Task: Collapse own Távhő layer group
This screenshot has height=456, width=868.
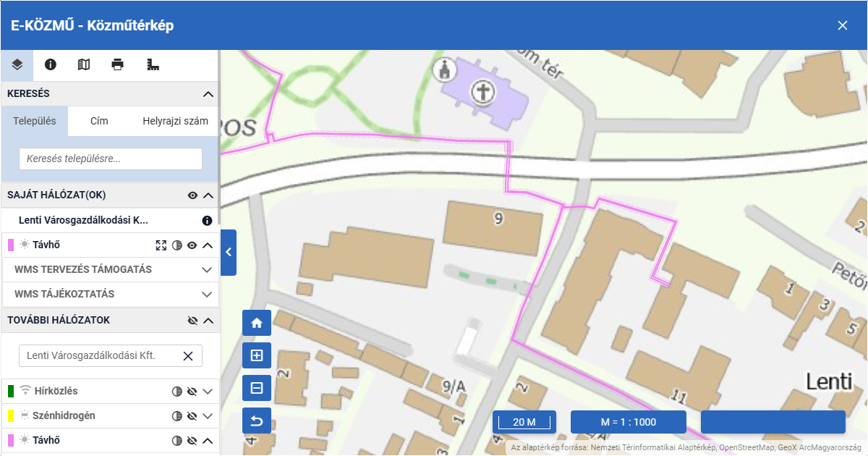Action: coord(208,245)
